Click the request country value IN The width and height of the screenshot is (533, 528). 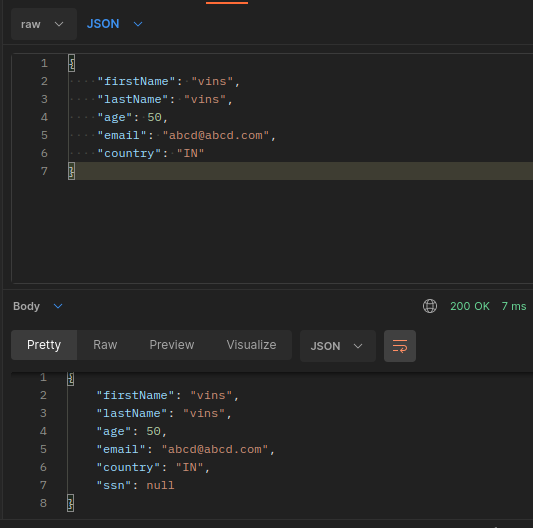click(x=190, y=153)
